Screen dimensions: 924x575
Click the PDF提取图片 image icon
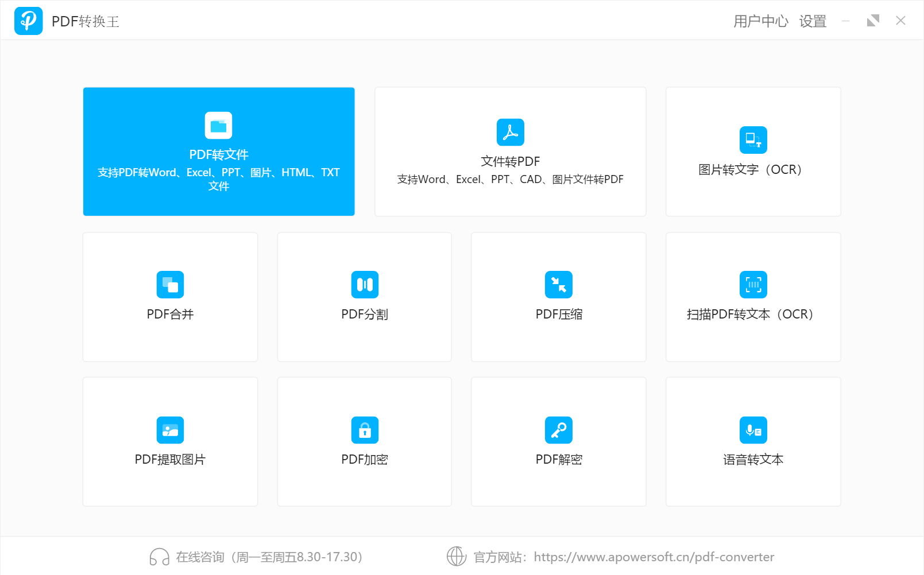[170, 430]
